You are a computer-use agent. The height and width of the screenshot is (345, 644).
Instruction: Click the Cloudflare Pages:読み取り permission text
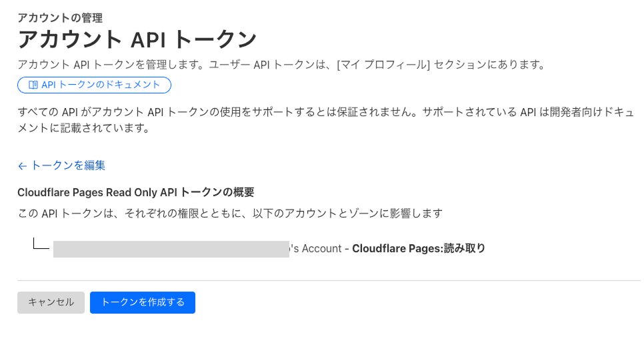[419, 249]
